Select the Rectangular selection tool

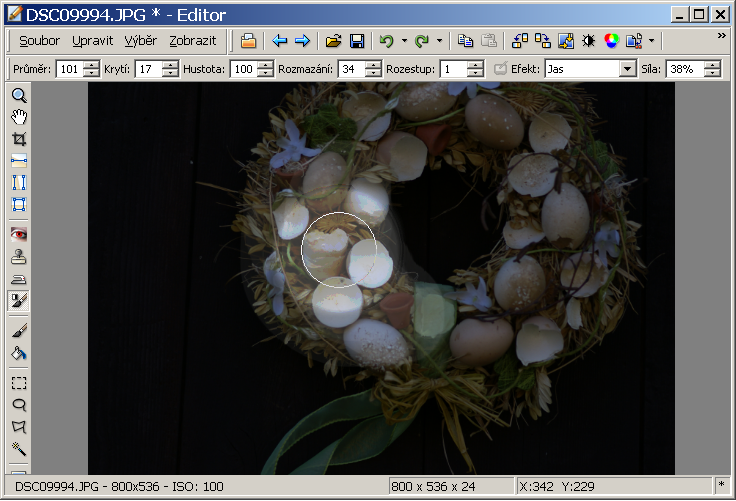(19, 383)
